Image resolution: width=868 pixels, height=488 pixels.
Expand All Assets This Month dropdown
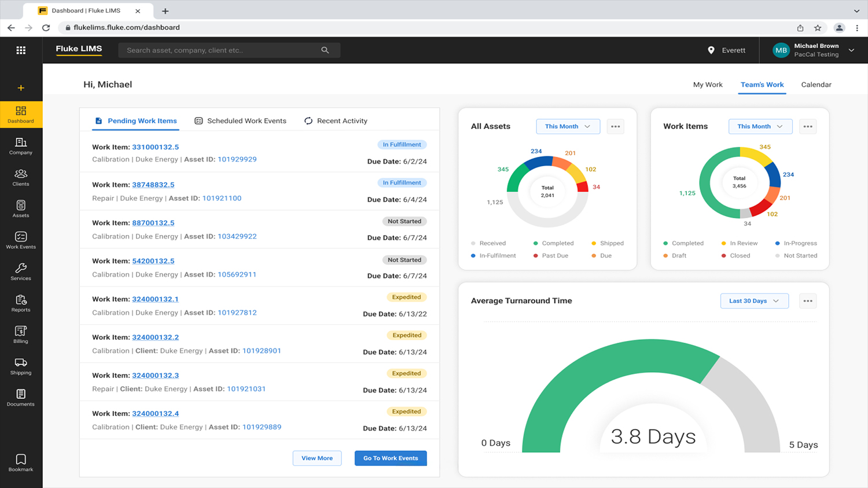568,126
